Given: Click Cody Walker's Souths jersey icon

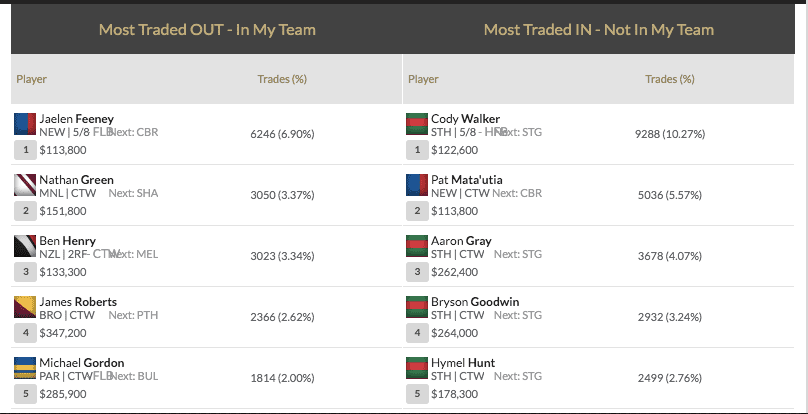Looking at the screenshot, I should tap(417, 124).
